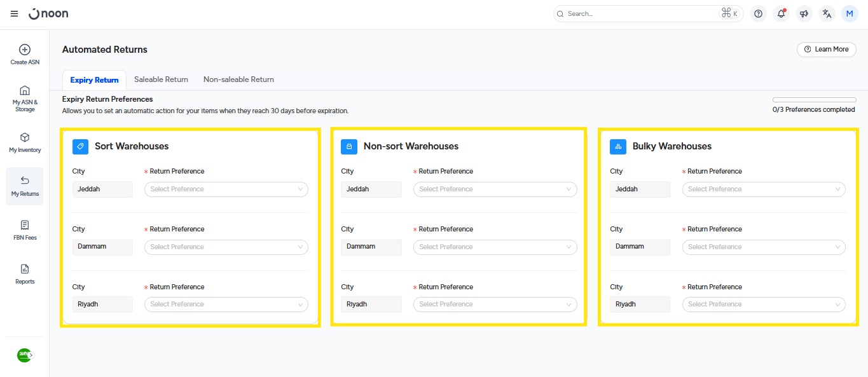Screen dimensions: 868x377
Task: Open Non-sort Warehouses Dammam return preference dropdown
Action: click(x=495, y=247)
